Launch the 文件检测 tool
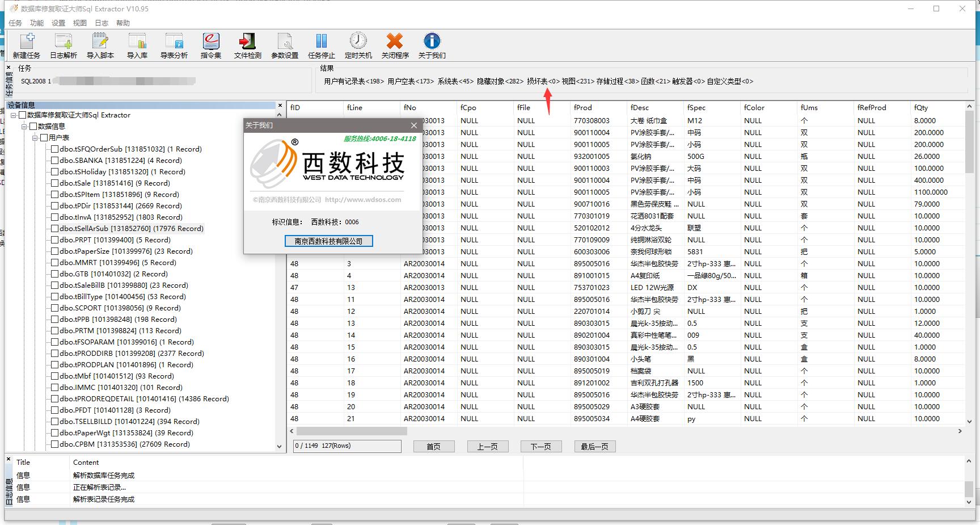This screenshot has height=525, width=980. [248, 45]
